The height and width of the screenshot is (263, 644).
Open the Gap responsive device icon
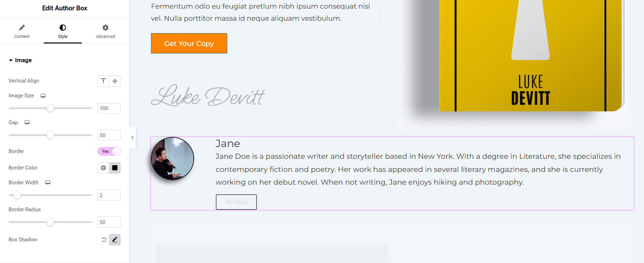[x=27, y=123]
